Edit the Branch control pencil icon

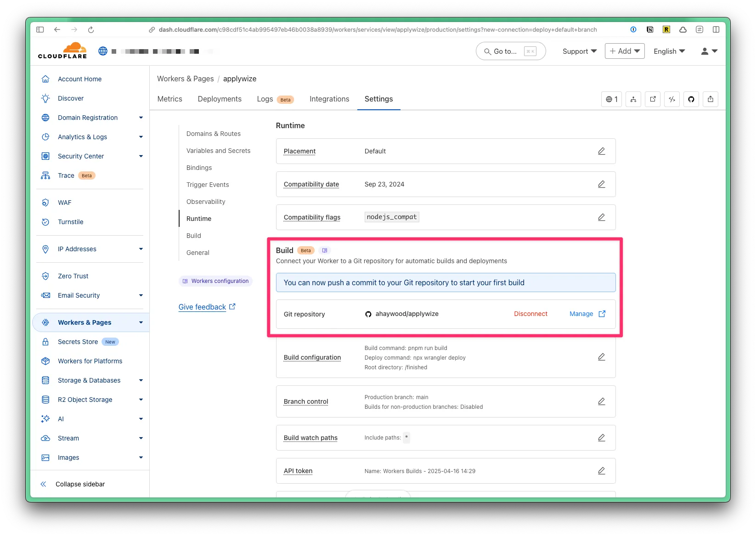[x=601, y=401]
